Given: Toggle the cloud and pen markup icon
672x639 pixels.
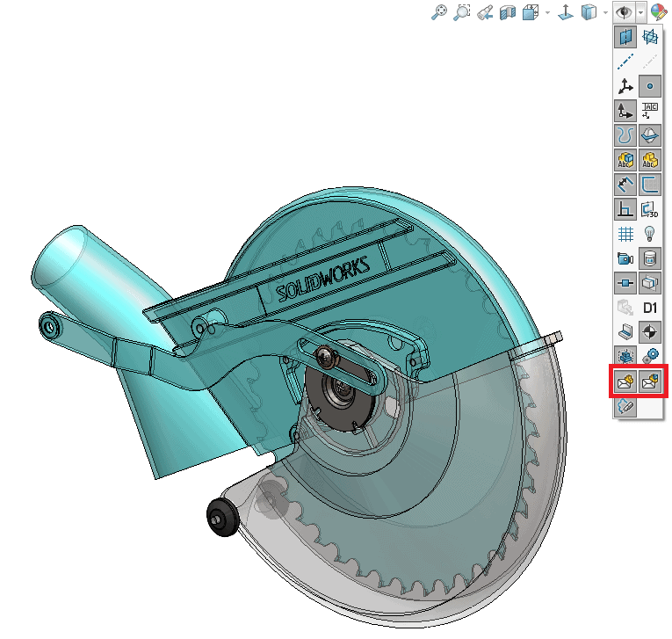Looking at the screenshot, I should [625, 406].
